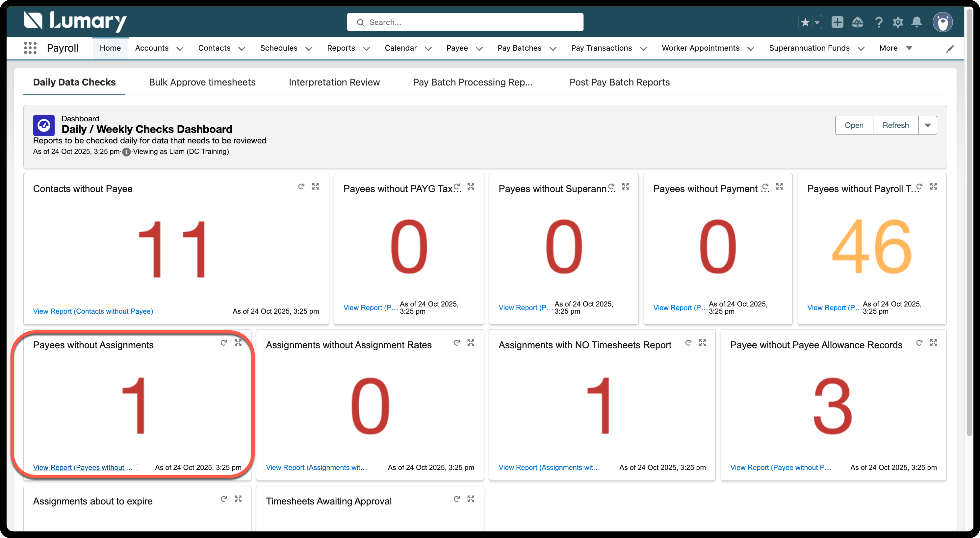
Task: Expand the Payees without Assignments widget
Action: click(x=238, y=343)
